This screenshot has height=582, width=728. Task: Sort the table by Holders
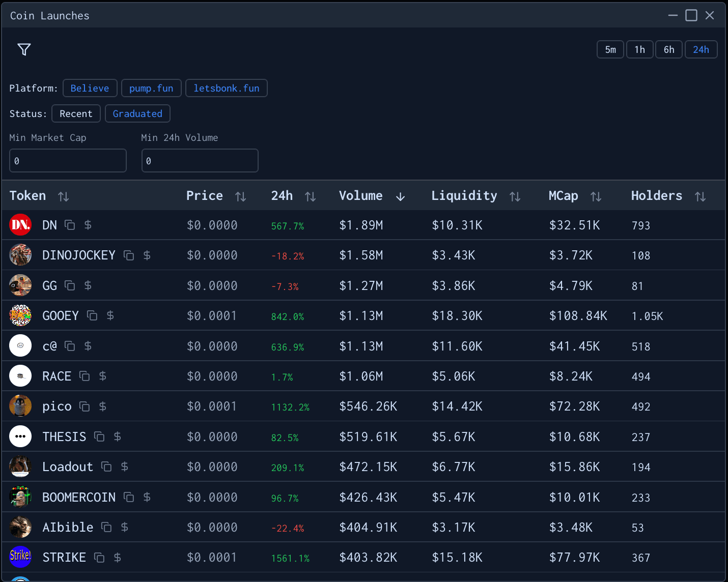[x=700, y=196]
